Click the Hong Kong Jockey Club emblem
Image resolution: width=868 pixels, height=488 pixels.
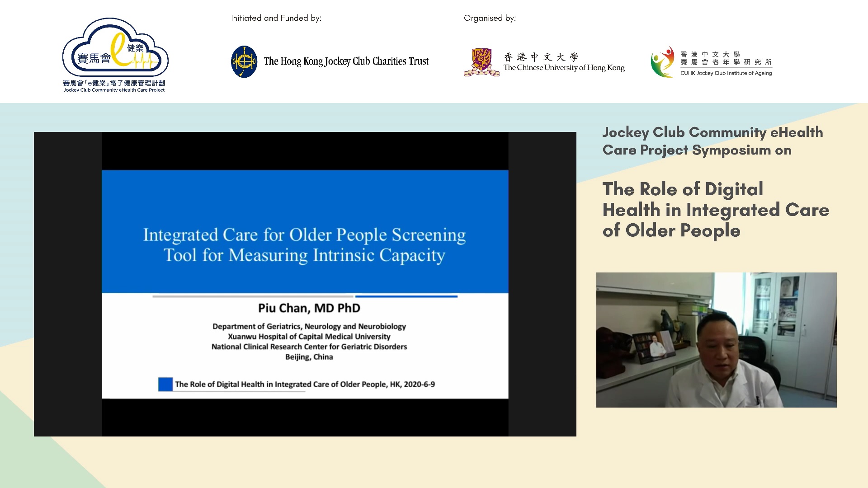click(x=244, y=61)
